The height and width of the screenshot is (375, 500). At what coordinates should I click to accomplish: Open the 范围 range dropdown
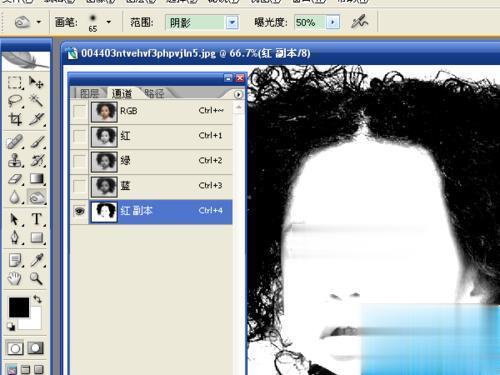pos(232,23)
